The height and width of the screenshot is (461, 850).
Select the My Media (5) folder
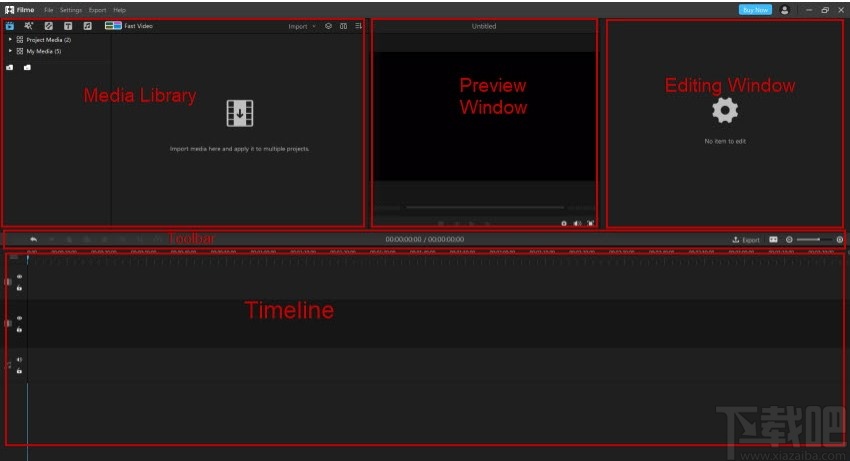(39, 51)
